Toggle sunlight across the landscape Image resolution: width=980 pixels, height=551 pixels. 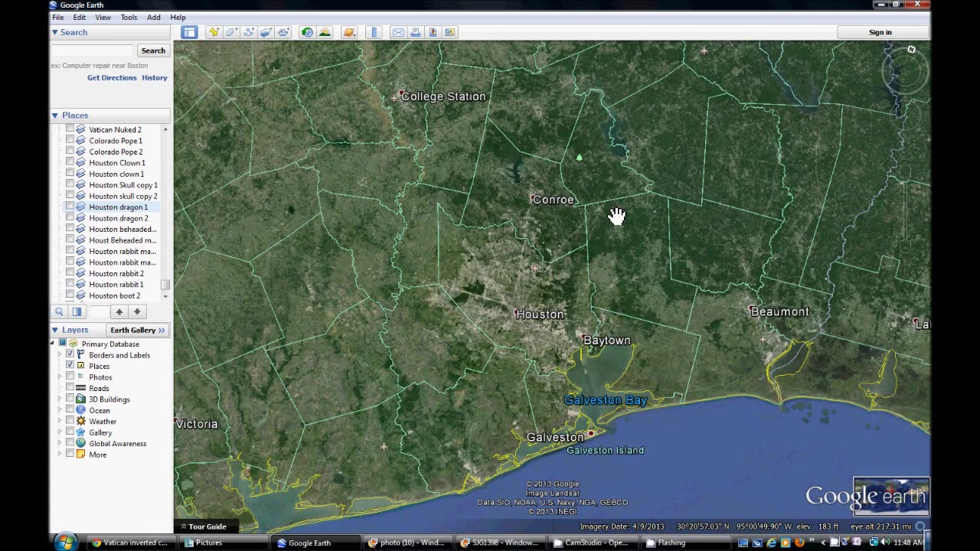point(325,32)
